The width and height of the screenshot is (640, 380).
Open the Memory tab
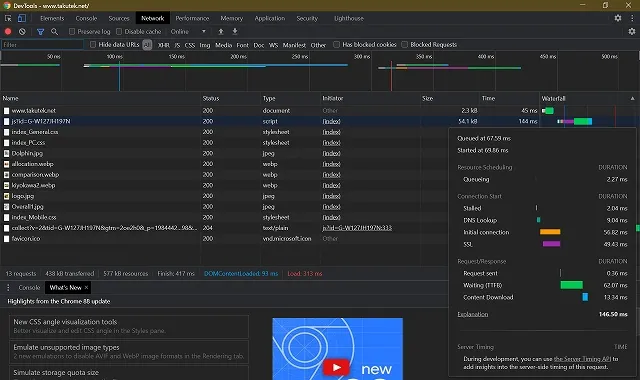pyautogui.click(x=231, y=18)
